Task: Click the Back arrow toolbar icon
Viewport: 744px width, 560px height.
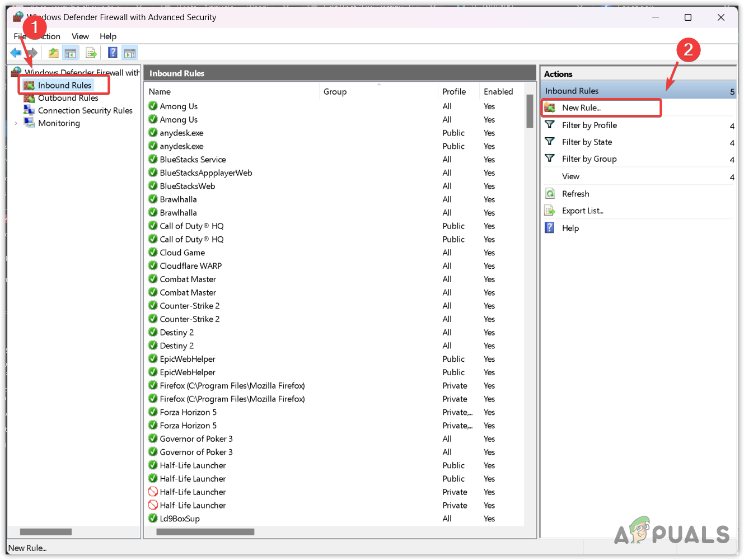Action: 16,53
